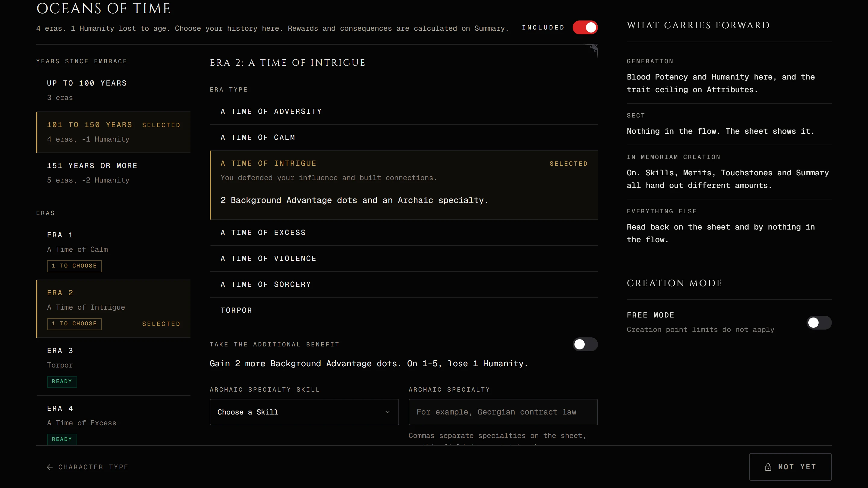
Task: Choose A Time of Excess era type
Action: point(404,233)
